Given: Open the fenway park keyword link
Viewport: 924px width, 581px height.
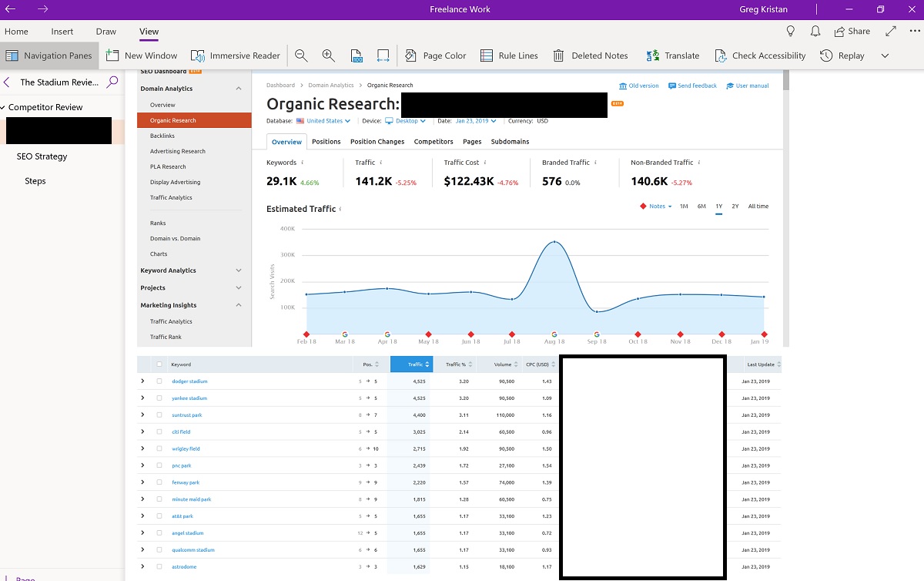Looking at the screenshot, I should (x=186, y=483).
